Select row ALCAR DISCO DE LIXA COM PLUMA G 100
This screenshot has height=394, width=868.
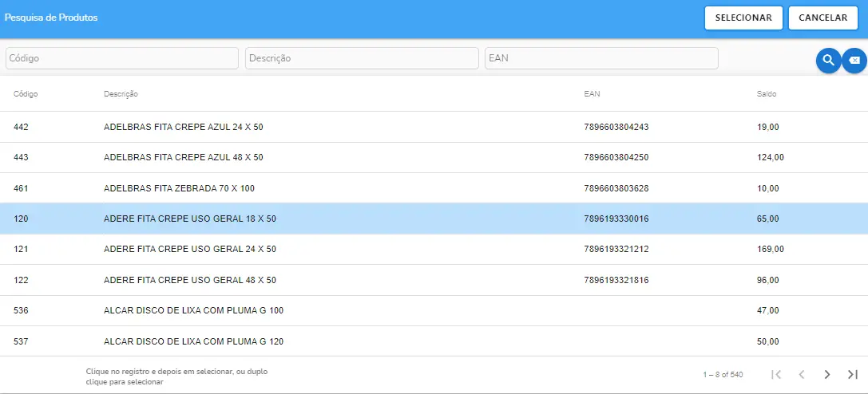tap(434, 310)
